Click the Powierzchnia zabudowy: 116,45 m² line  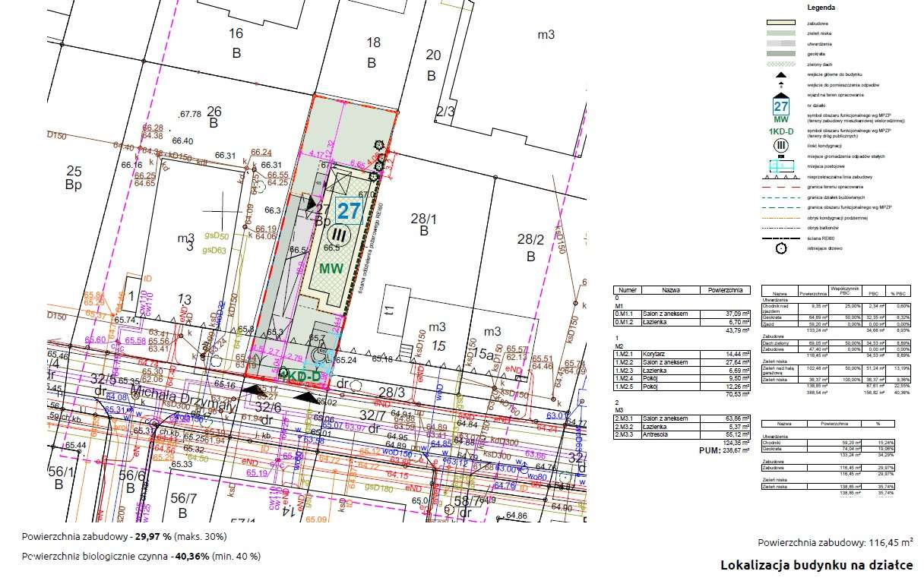[x=835, y=543]
